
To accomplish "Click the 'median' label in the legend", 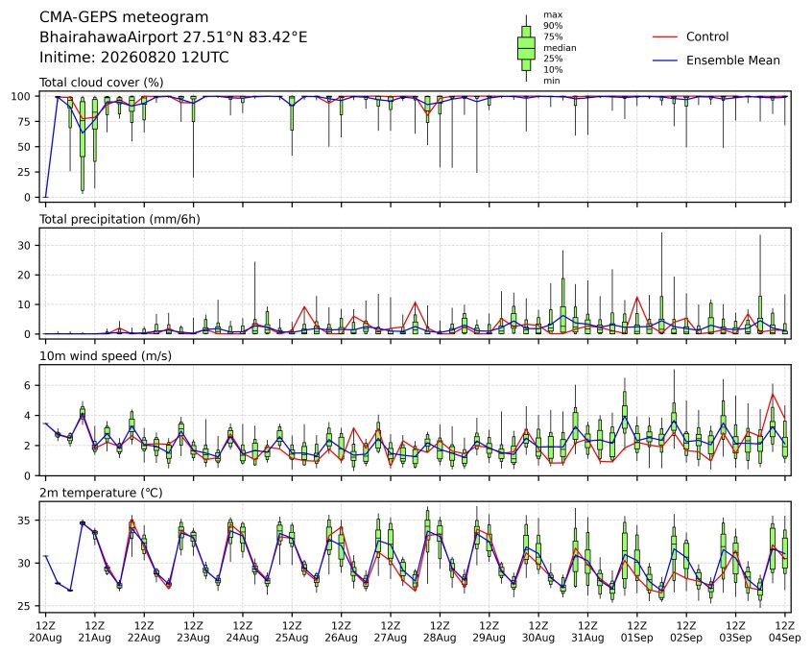I will (560, 48).
